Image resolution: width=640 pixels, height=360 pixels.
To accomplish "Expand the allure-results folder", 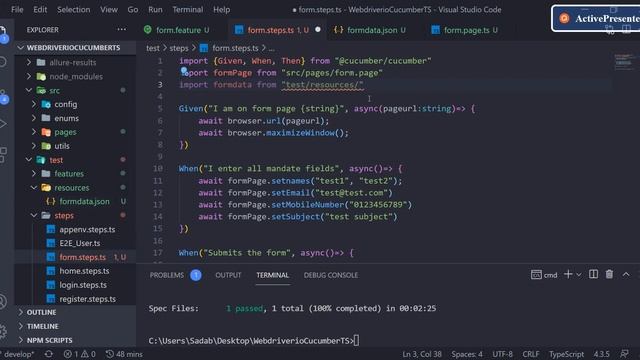I will [x=76, y=62].
